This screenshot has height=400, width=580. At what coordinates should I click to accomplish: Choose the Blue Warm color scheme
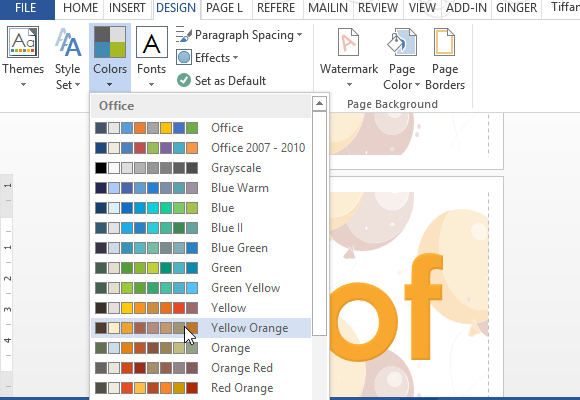coord(201,188)
